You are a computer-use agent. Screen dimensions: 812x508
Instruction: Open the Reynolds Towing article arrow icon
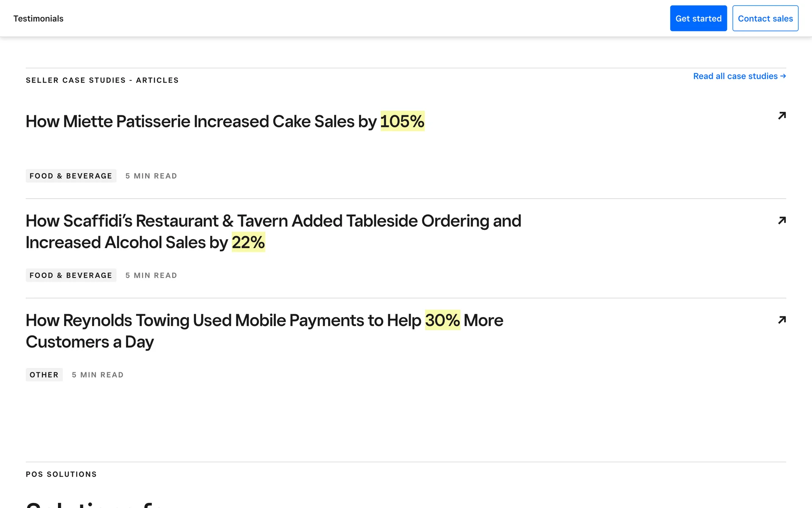point(782,320)
